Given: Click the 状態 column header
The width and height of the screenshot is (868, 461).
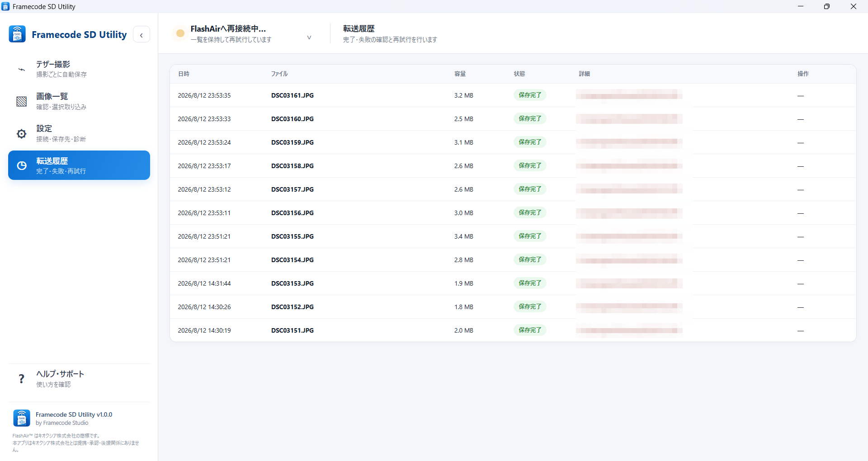Looking at the screenshot, I should [519, 74].
